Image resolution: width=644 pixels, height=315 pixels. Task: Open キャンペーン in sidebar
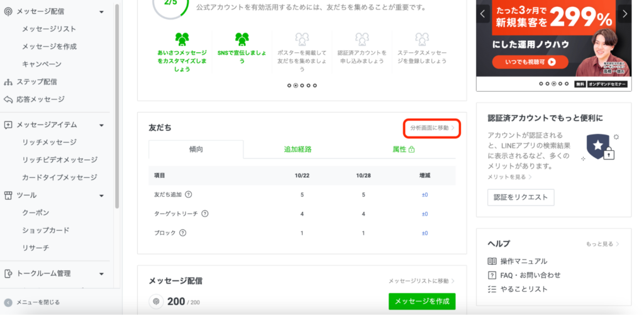pos(42,64)
